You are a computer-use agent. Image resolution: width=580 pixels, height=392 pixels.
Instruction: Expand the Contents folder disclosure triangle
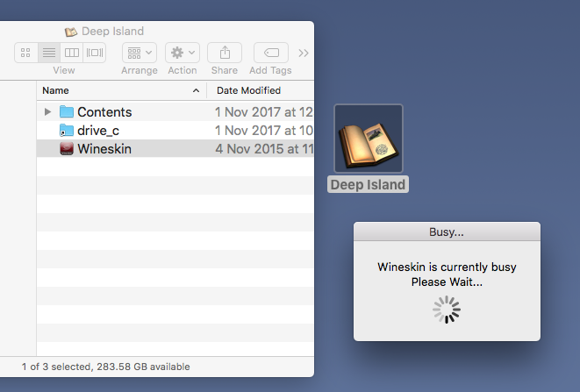pos(47,111)
